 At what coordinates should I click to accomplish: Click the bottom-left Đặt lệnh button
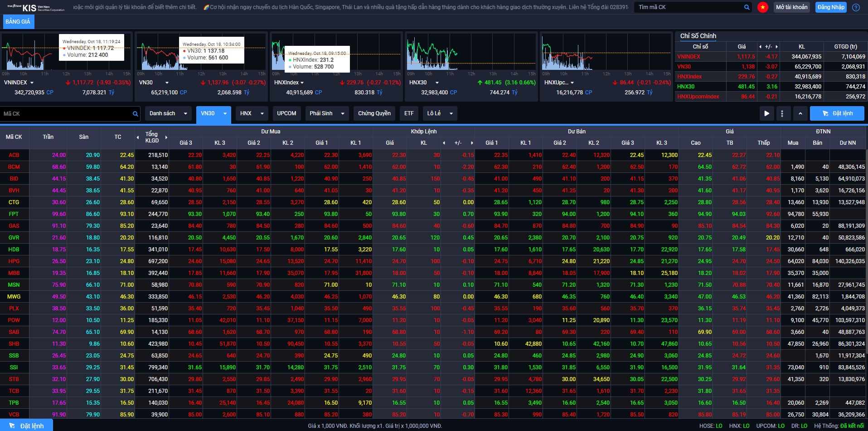(26, 426)
